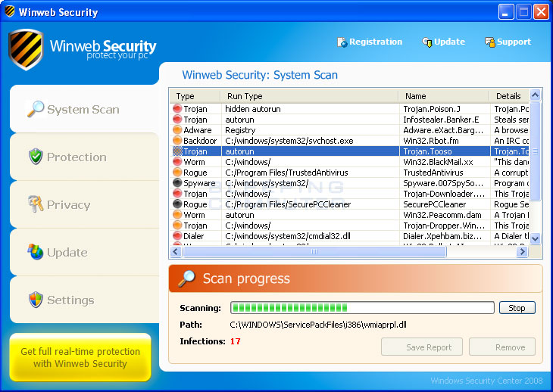The width and height of the screenshot is (553, 392).
Task: Sort by the Run Type column header
Action: (x=309, y=96)
